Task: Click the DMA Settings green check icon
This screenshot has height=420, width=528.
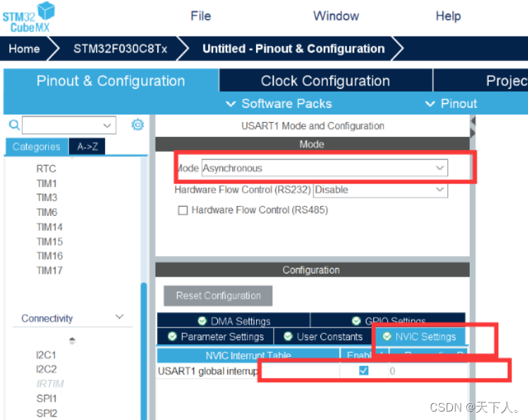Action: 202,320
